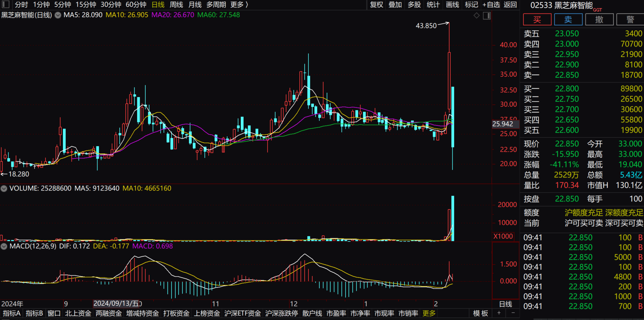The height and width of the screenshot is (320, 644).
Task: Switch to the 周线 weekly chart tab
Action: click(x=176, y=5)
